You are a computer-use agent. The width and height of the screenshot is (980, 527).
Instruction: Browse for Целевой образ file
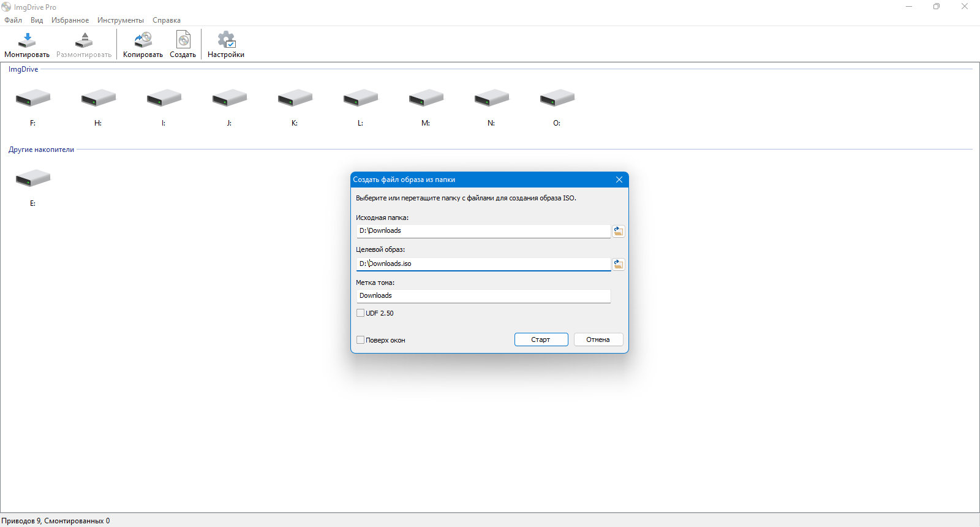[619, 264]
